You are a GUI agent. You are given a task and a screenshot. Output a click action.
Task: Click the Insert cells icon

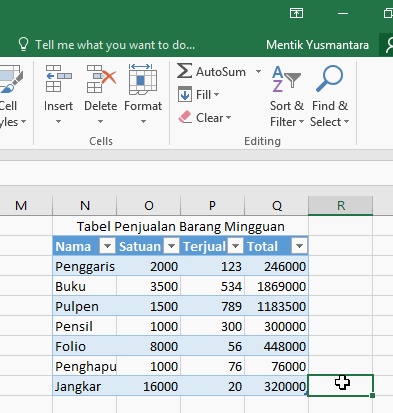58,79
